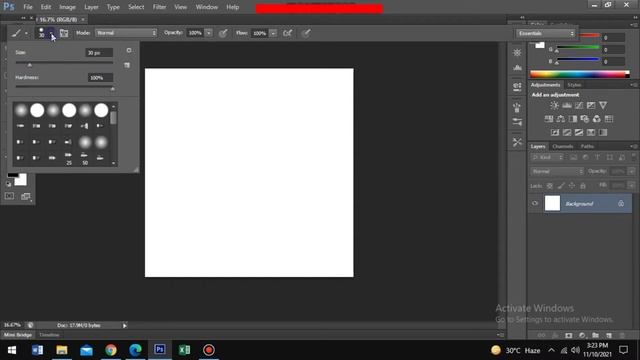Select the brush preset labeled 25
This screenshot has width=640, height=360.
pyautogui.click(x=69, y=158)
